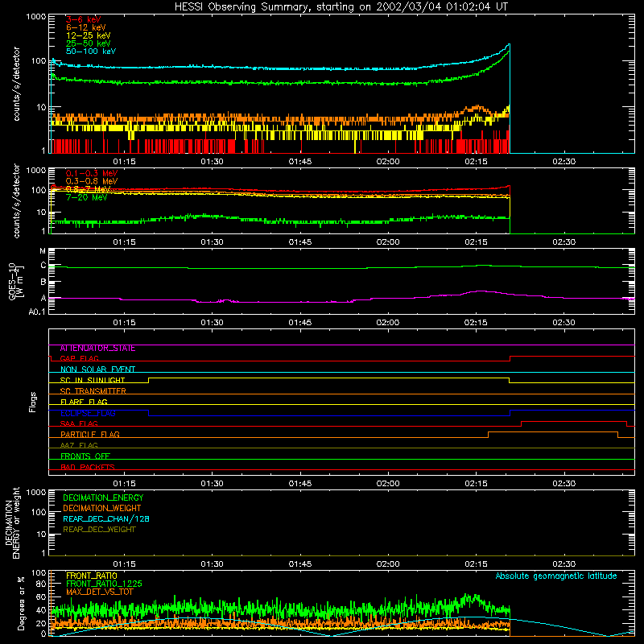The height and width of the screenshot is (644, 644).
Task: Select the GAP_FLAG label
Action: (x=79, y=358)
